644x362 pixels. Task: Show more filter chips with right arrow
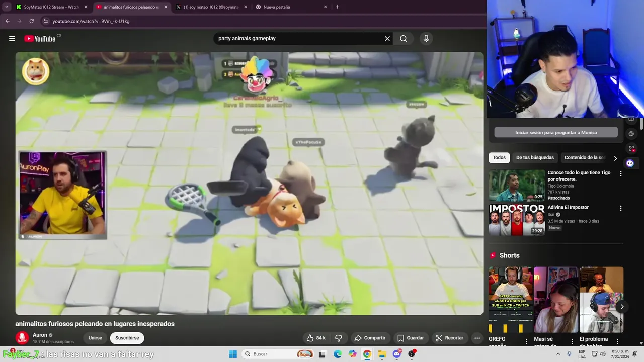(615, 158)
